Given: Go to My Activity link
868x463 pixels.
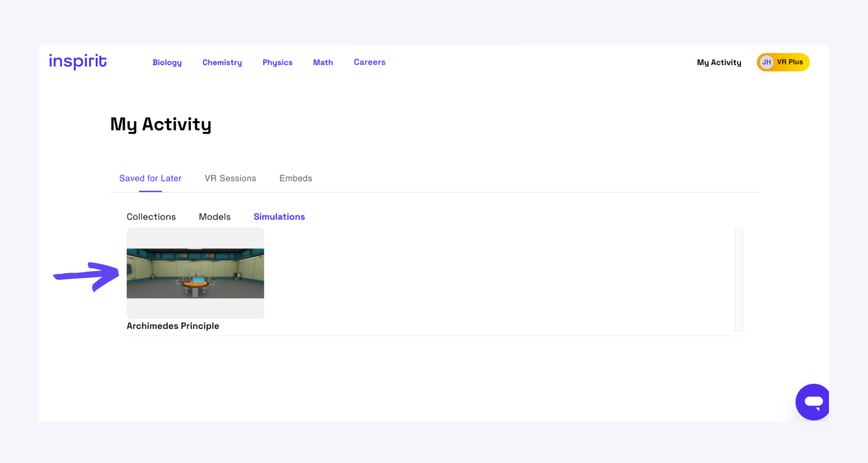Looking at the screenshot, I should (719, 62).
